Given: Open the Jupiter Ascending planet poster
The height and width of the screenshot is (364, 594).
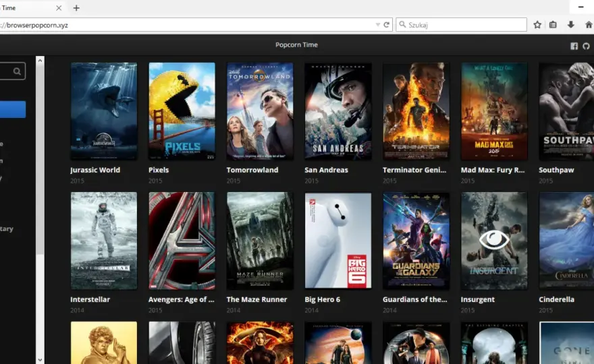Looking at the screenshot, I should tap(338, 343).
